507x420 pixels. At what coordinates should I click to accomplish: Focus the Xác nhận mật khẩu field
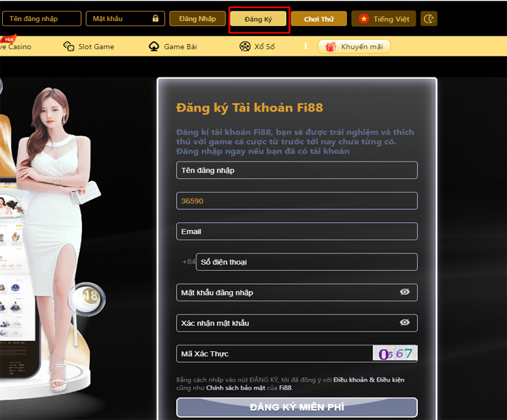297,323
